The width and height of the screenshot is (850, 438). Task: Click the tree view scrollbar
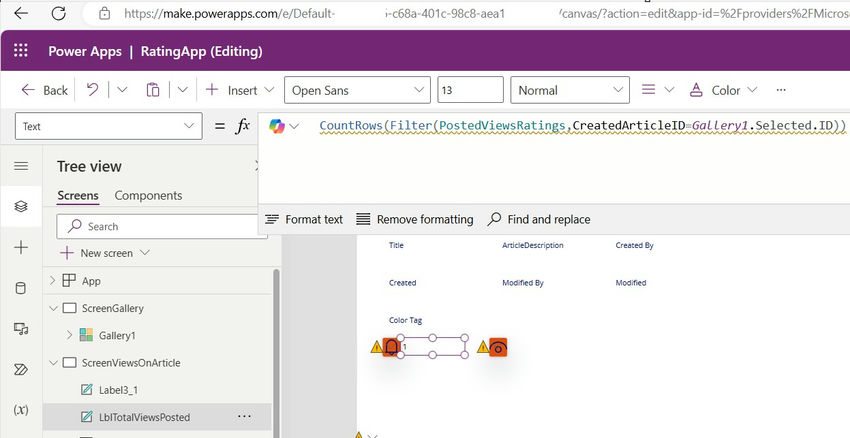(276, 352)
